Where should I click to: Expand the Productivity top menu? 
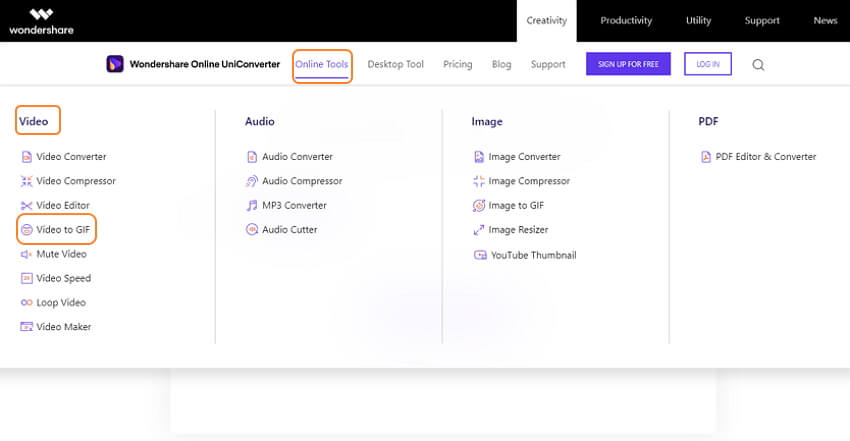tap(626, 21)
